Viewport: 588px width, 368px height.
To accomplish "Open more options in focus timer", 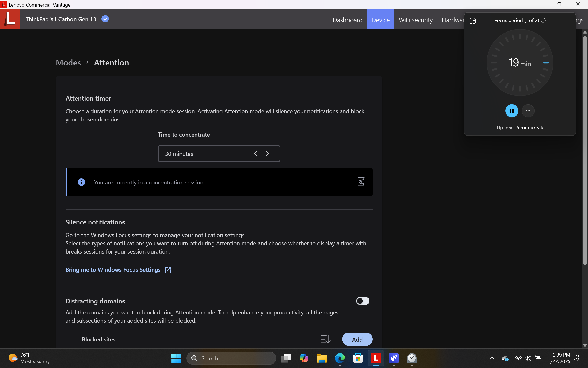I will 528,111.
